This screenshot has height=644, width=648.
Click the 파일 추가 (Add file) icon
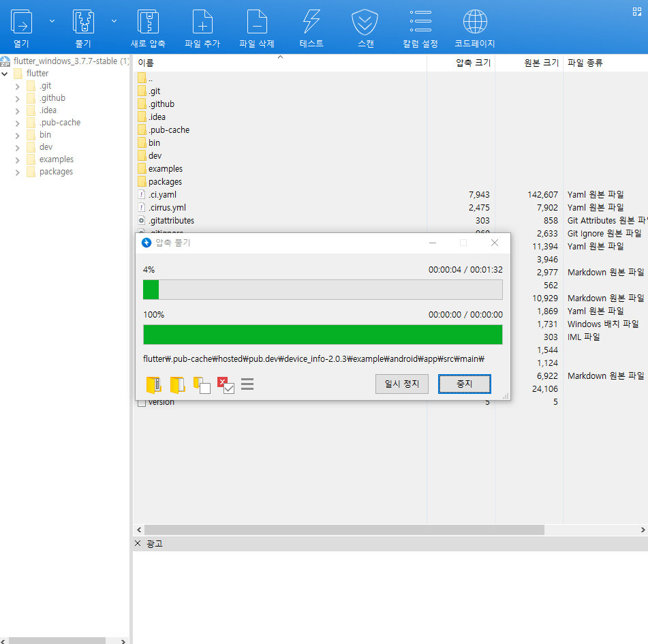pos(202,22)
